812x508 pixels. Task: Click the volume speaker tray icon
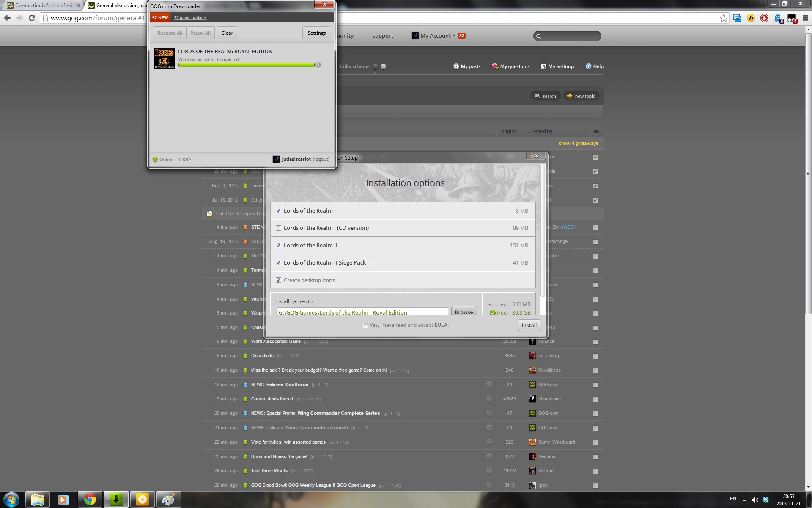[x=755, y=500]
